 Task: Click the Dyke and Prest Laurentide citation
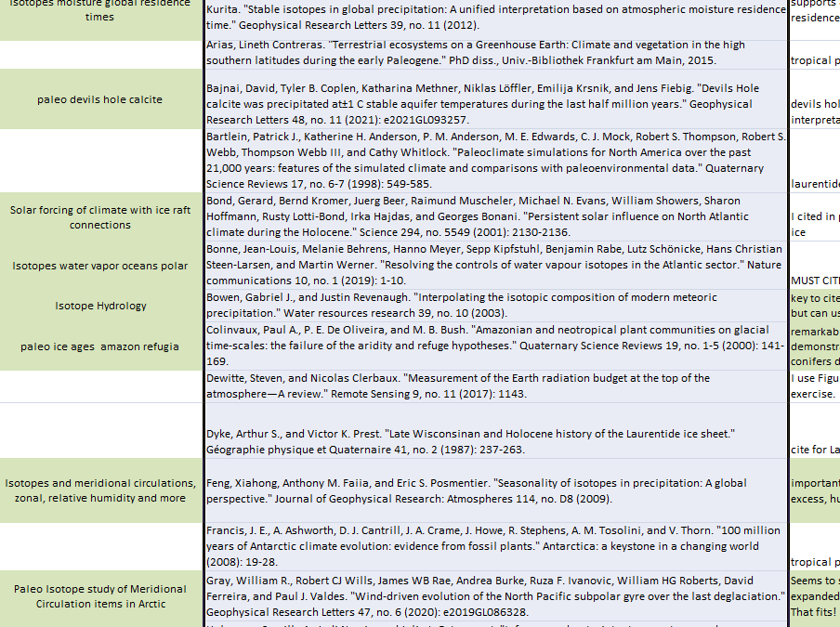click(x=495, y=441)
